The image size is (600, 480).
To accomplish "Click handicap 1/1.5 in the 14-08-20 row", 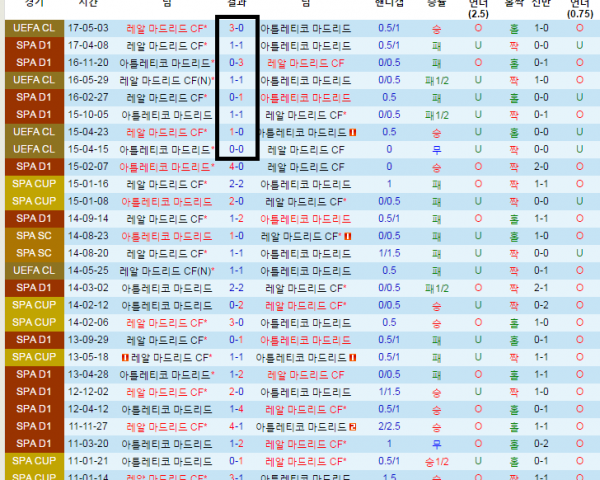I will (389, 253).
